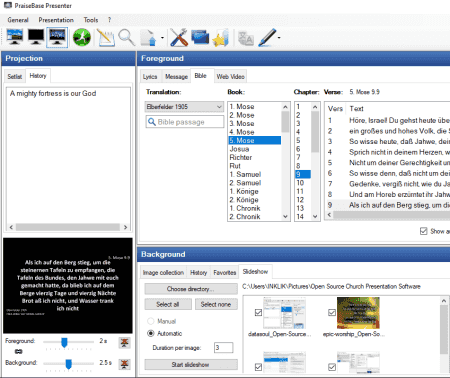Click the black screen monitor icon
This screenshot has height=378, width=450.
click(36, 37)
